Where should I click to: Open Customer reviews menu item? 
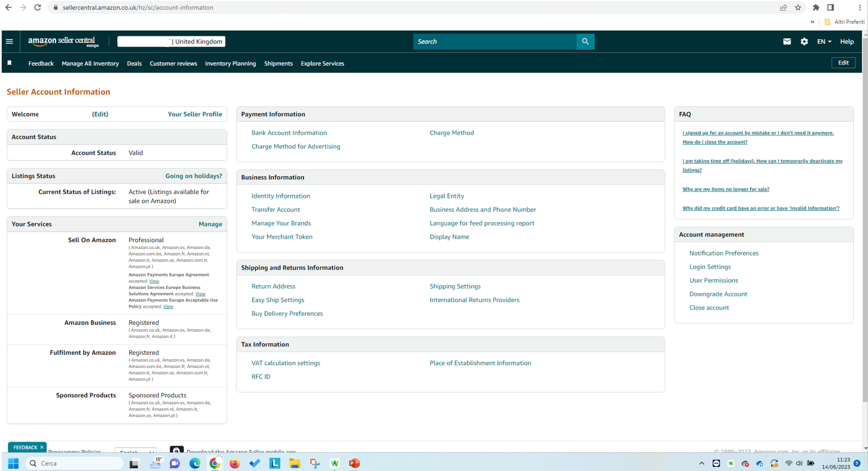(173, 63)
